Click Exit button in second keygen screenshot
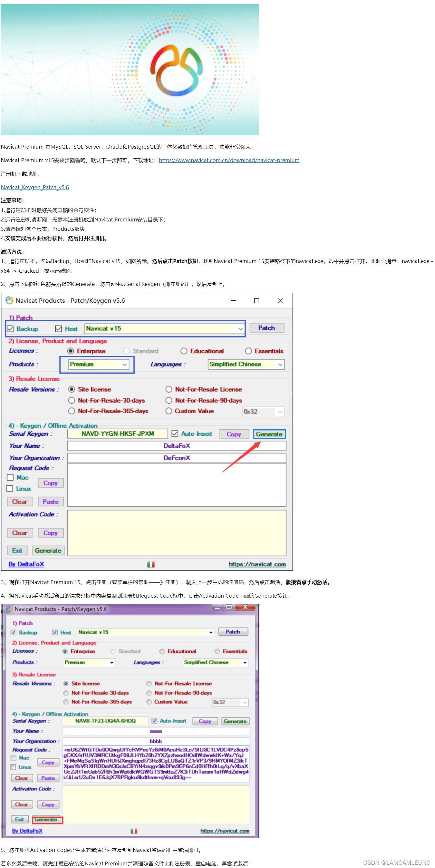The width and height of the screenshot is (435, 868). coord(20,819)
